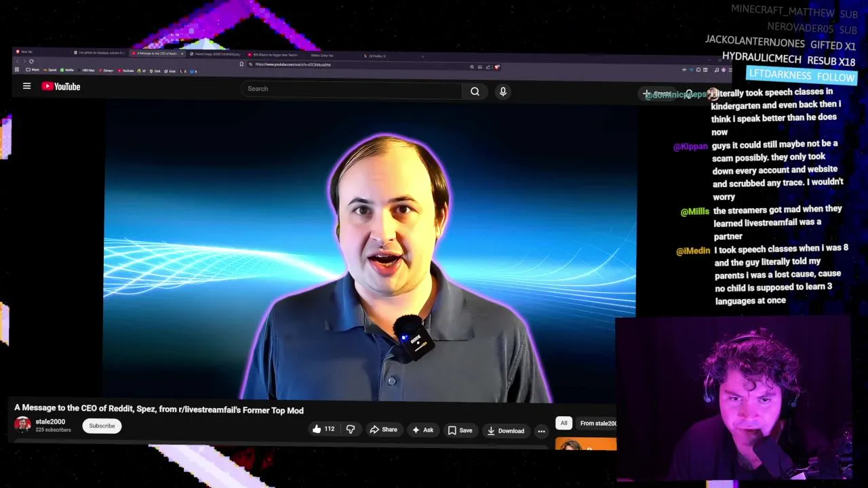
Task: Close the active YouTube tab
Action: 182,54
